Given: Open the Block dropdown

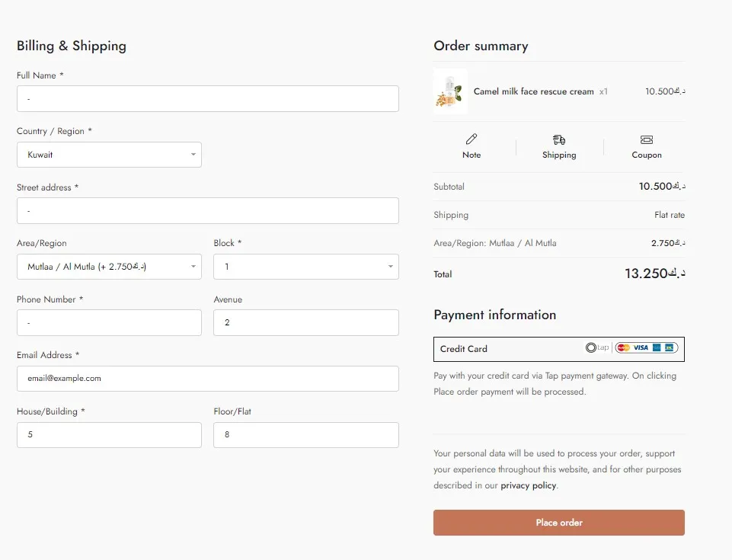Looking at the screenshot, I should coord(306,267).
